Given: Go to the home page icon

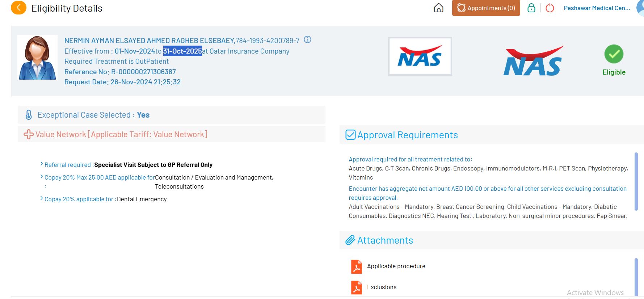Looking at the screenshot, I should 438,8.
